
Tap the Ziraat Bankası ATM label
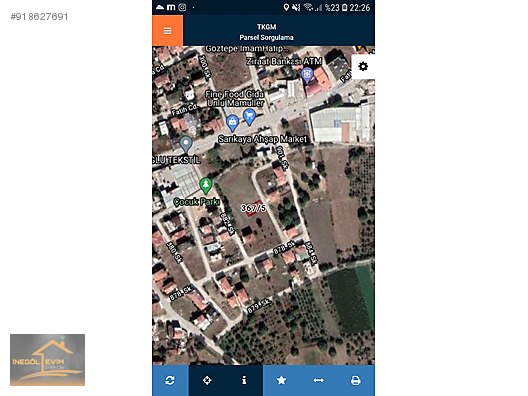(284, 61)
